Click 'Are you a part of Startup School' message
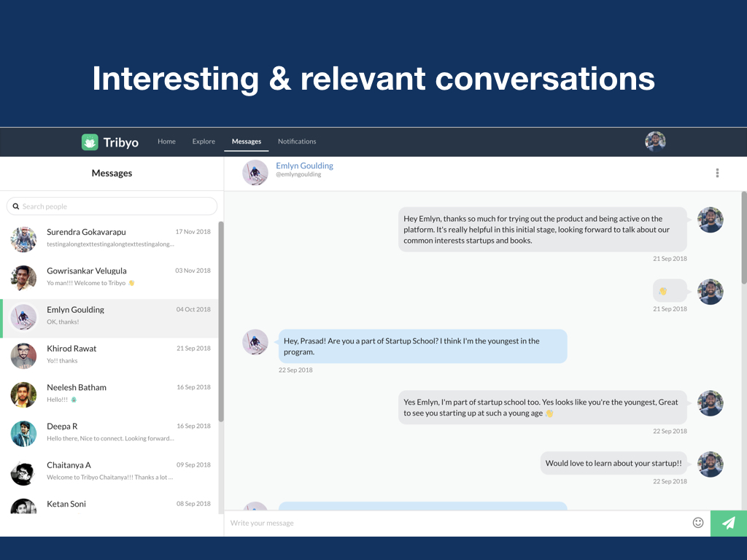This screenshot has height=560, width=747. (x=422, y=346)
